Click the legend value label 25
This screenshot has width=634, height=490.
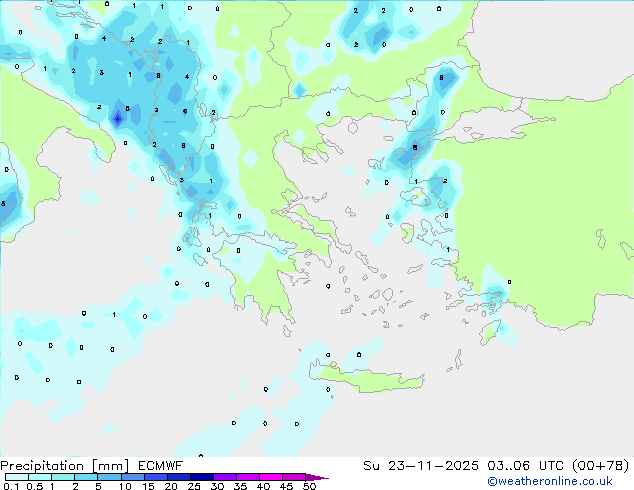click(x=194, y=486)
